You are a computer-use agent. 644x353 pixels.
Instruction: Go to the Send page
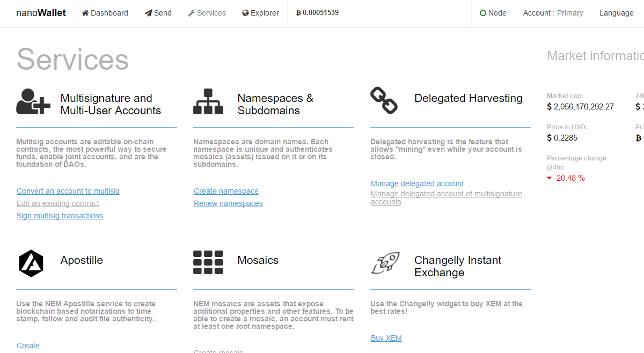pos(158,13)
